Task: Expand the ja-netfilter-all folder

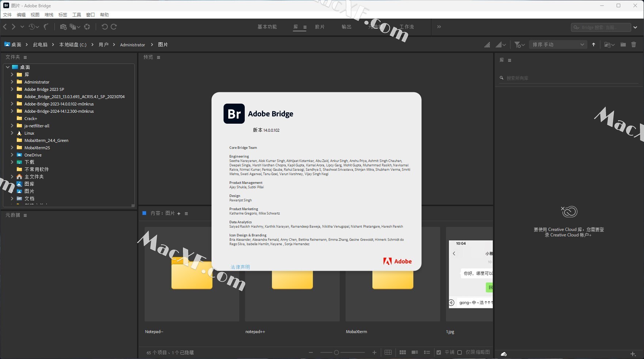Action: click(12, 126)
